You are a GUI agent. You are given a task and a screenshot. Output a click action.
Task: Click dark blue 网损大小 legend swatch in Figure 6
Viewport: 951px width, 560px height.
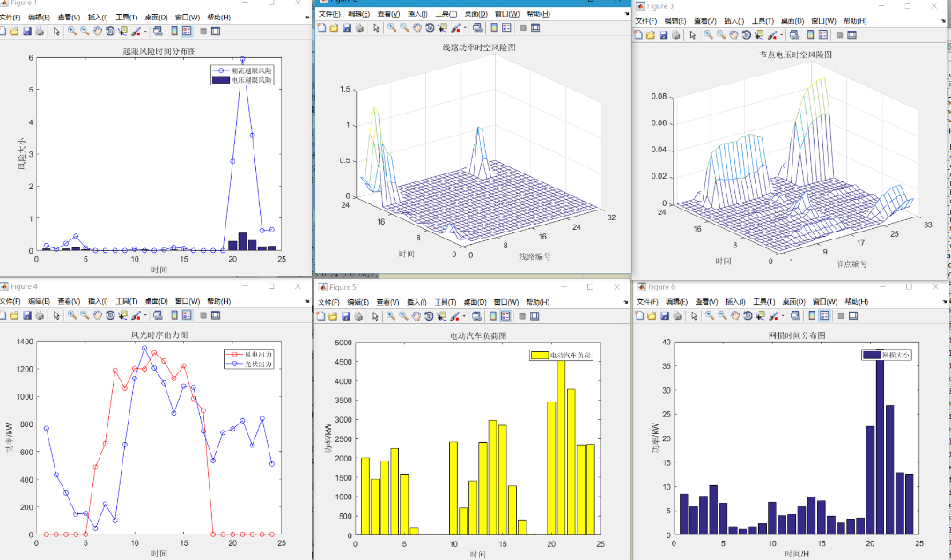point(872,355)
